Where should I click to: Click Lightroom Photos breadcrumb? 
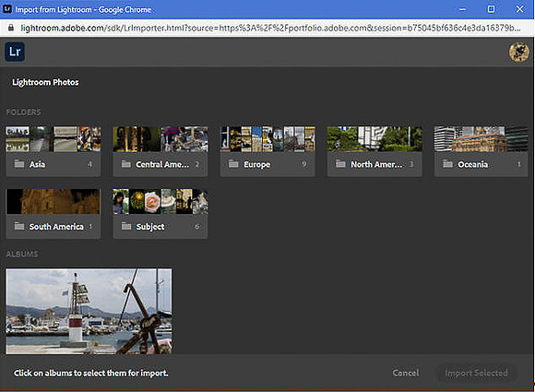pos(45,82)
